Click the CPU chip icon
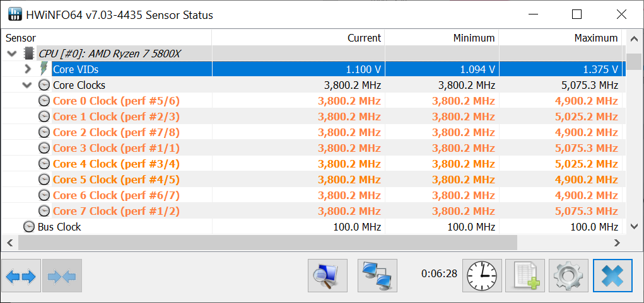Image resolution: width=644 pixels, height=303 pixels. [29, 54]
